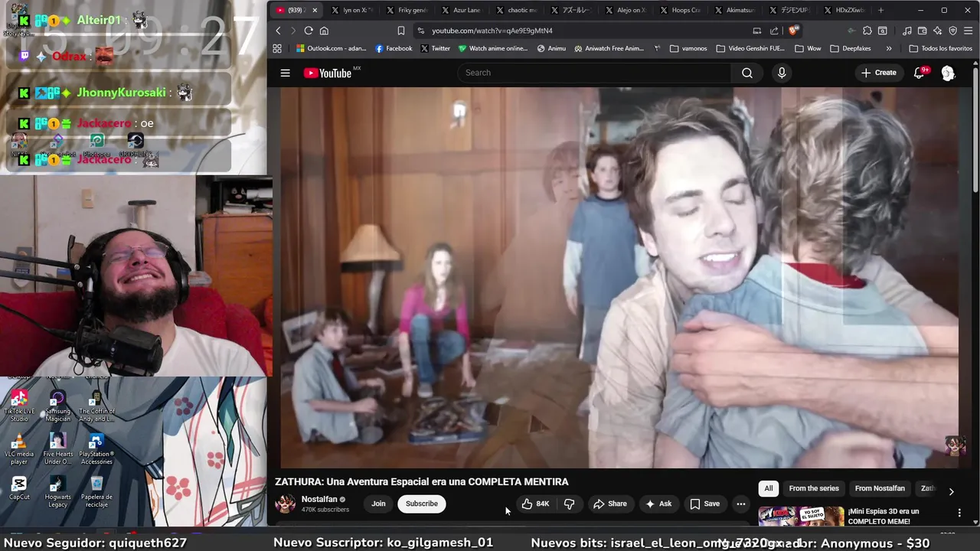Open PlayStation Accessories desktop shortcut
This screenshot has width=980, height=551.
pos(96,449)
